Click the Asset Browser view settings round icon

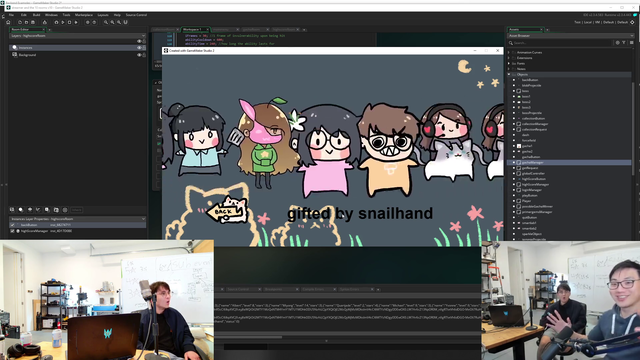(617, 42)
